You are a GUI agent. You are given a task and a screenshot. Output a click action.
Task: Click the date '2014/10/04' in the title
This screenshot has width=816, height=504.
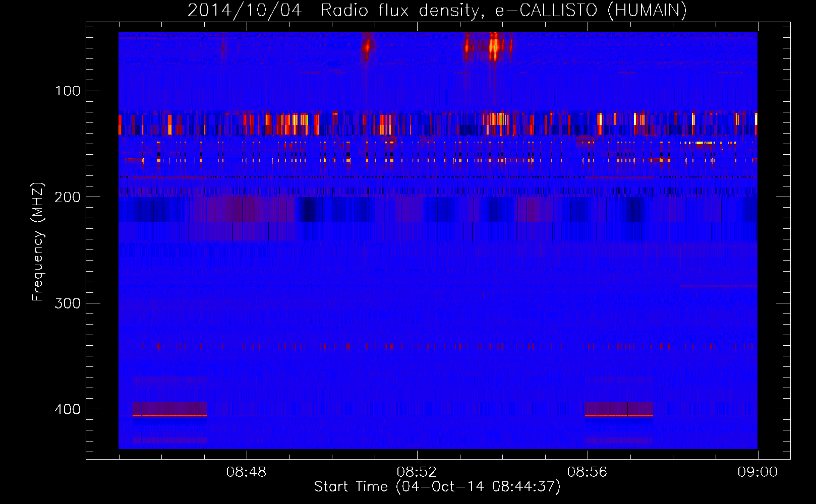(x=245, y=10)
